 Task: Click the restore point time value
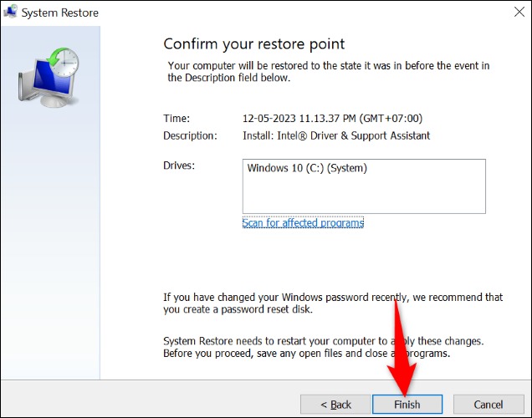333,119
